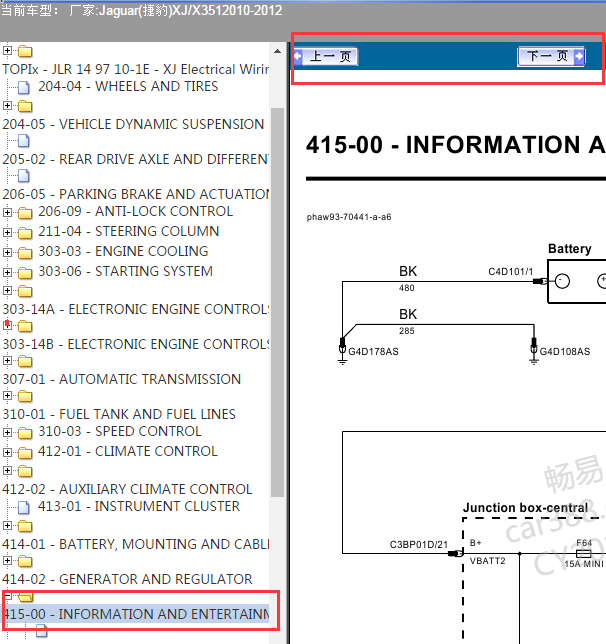Go to previous page with 上一页 button
The width and height of the screenshot is (606, 644).
pos(325,57)
